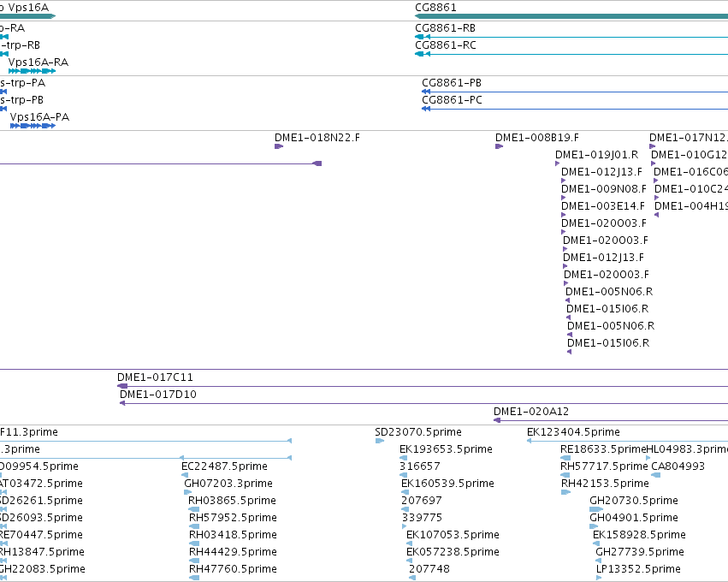The width and height of the screenshot is (728, 582).
Task: Click the CG8861-PB protein label
Action: tap(452, 83)
